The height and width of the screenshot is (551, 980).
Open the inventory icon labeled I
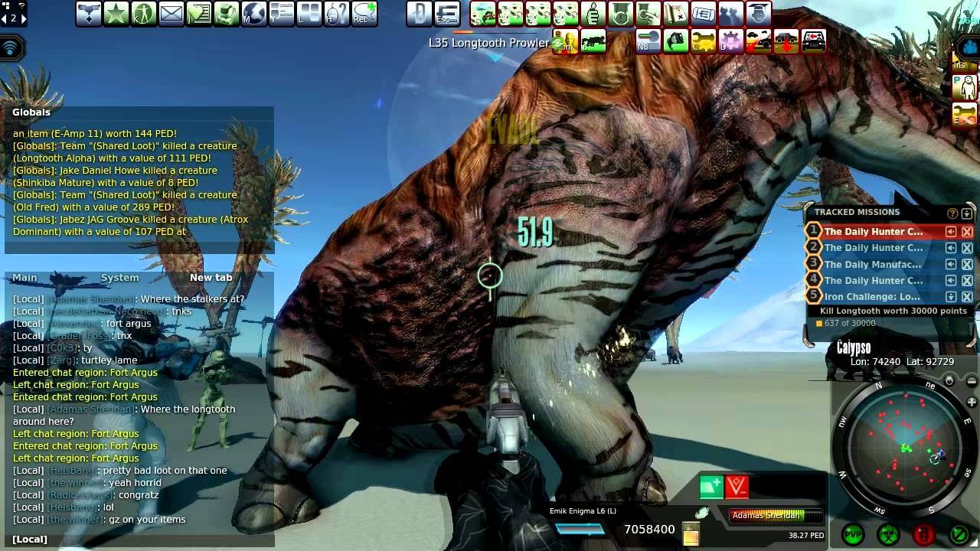pos(227,13)
